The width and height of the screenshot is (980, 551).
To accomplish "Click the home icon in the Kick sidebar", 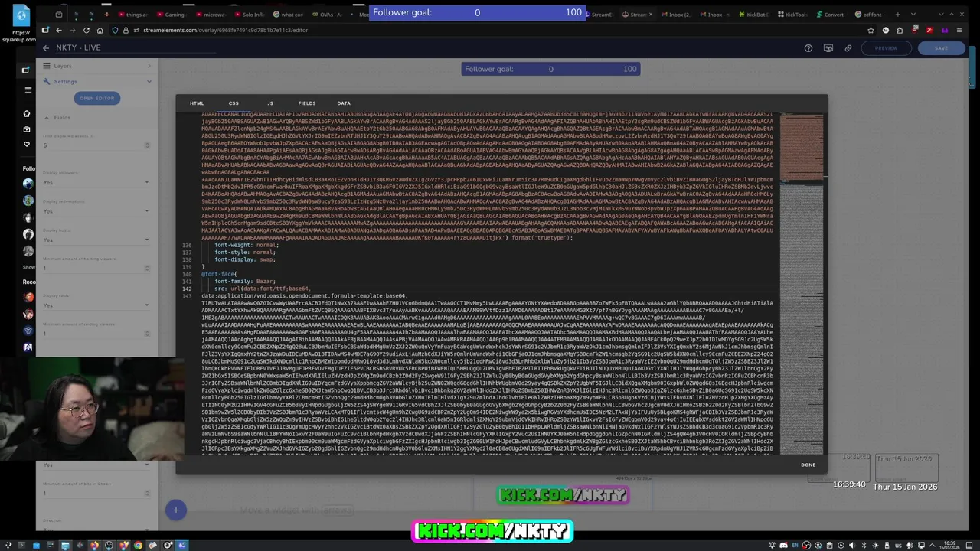I will (27, 113).
